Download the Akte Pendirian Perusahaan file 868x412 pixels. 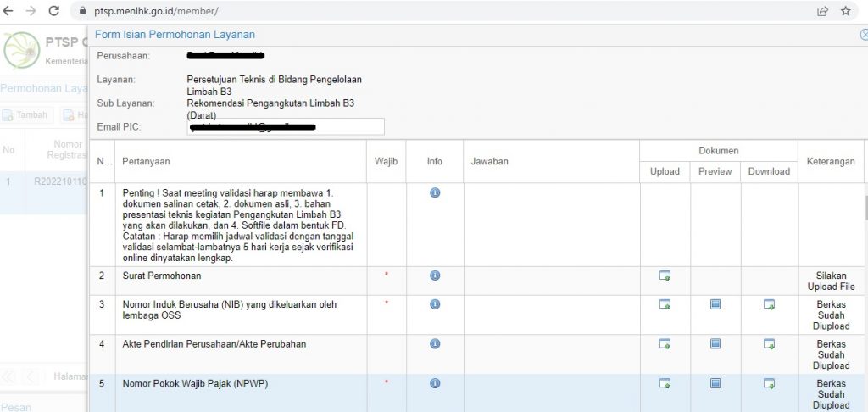[x=769, y=343]
